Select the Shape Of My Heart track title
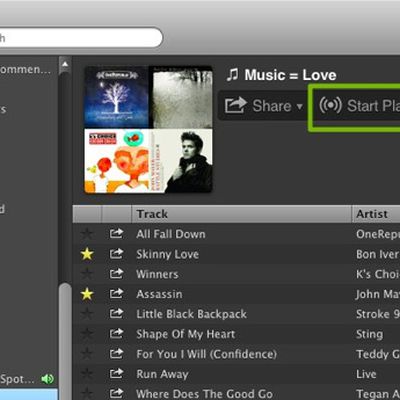 point(186,334)
